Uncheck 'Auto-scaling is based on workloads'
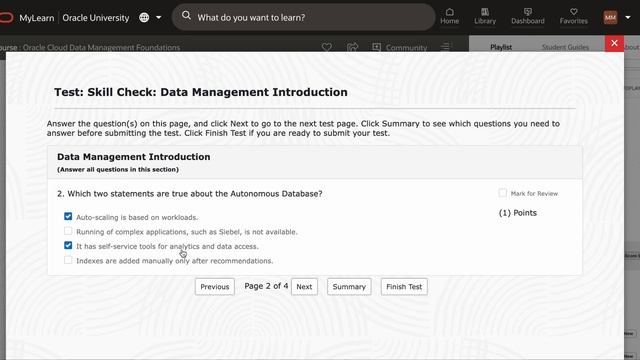 coord(68,216)
